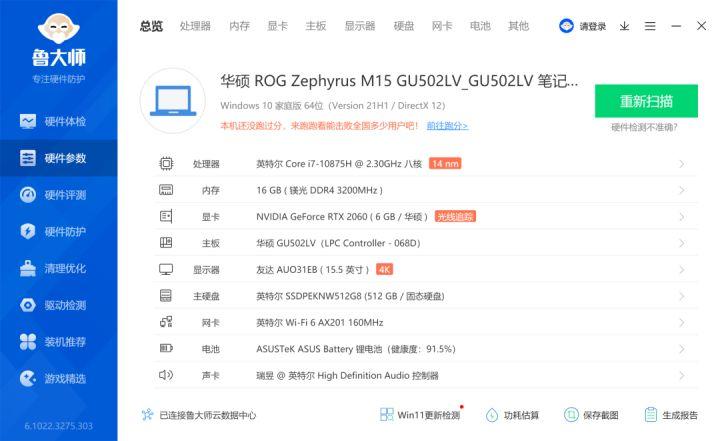Expand 16 GB memory row chevron
720x441 pixels.
tap(681, 190)
